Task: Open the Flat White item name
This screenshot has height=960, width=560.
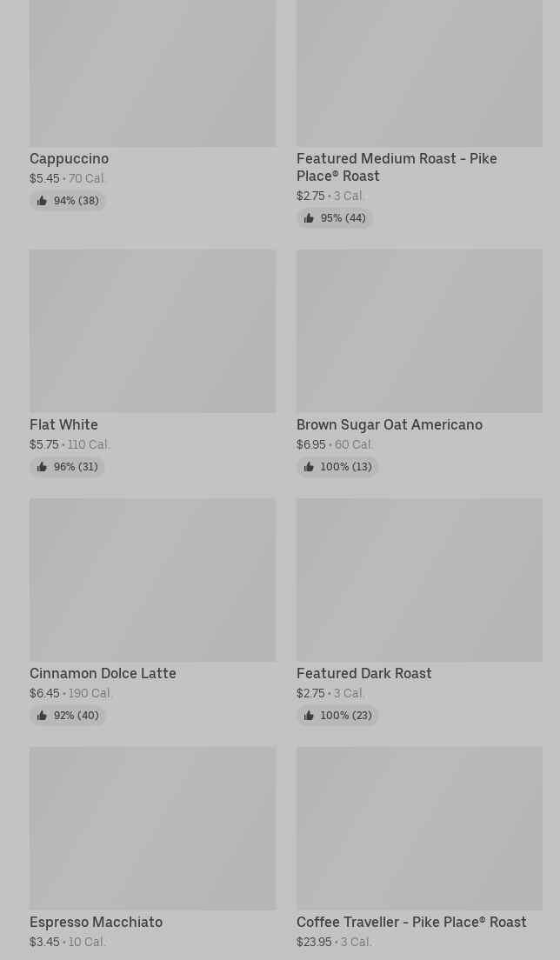Action: click(63, 425)
